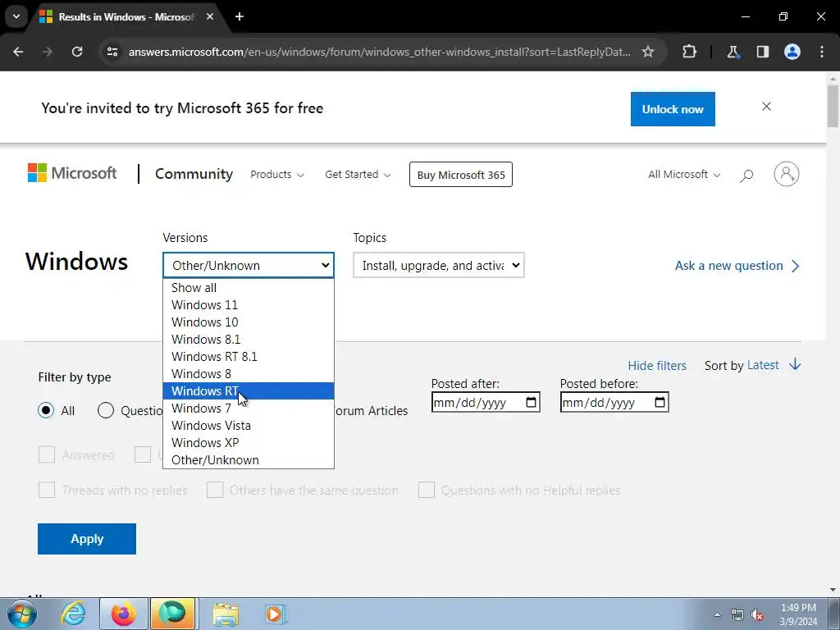The image size is (840, 630).
Task: Click the muted volume tray icon
Action: coord(757,615)
